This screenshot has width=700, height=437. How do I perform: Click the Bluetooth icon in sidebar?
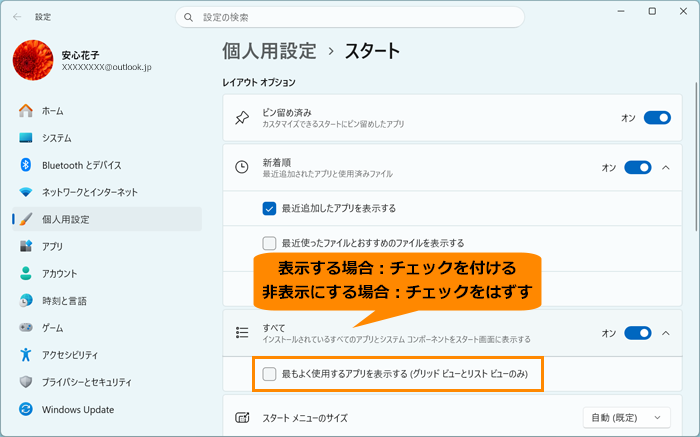26,165
